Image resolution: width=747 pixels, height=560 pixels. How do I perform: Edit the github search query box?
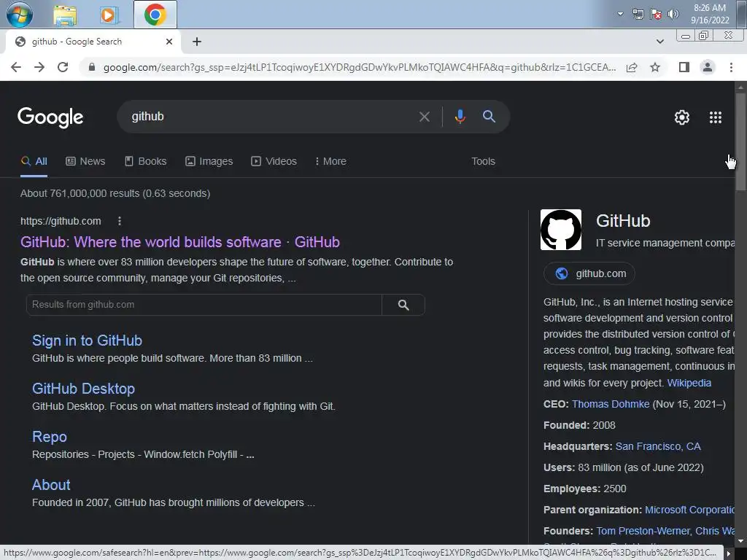click(x=267, y=117)
